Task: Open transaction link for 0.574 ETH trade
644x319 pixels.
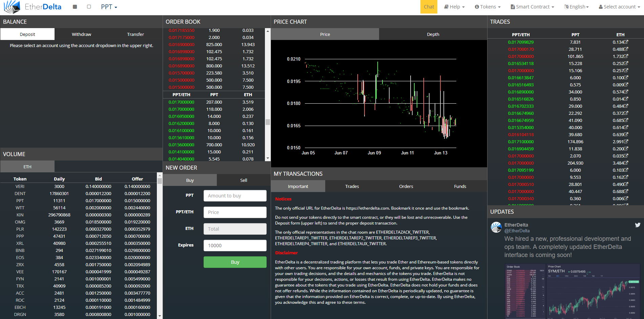Action: click(x=626, y=92)
